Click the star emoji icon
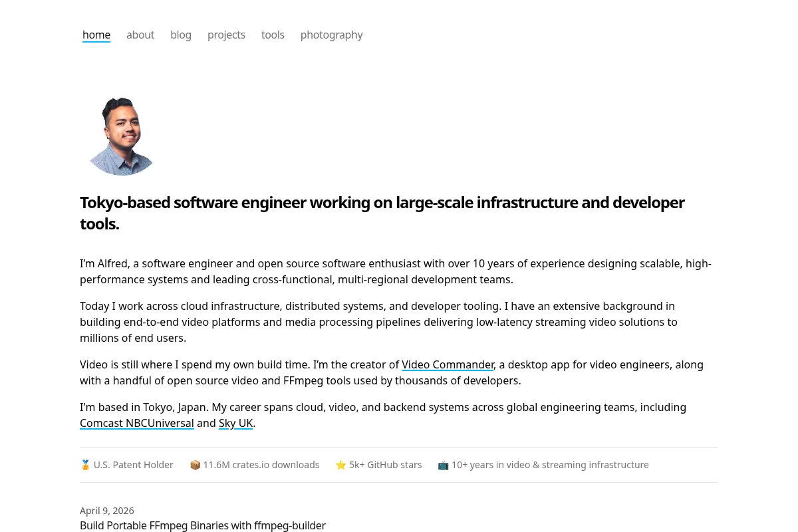The width and height of the screenshot is (798, 532). pos(340,465)
